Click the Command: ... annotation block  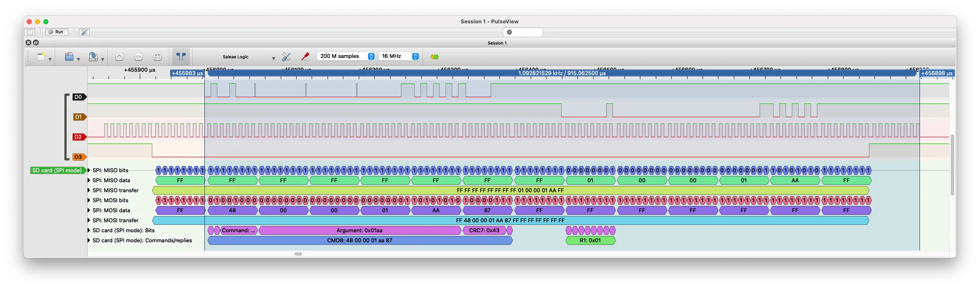coord(239,230)
